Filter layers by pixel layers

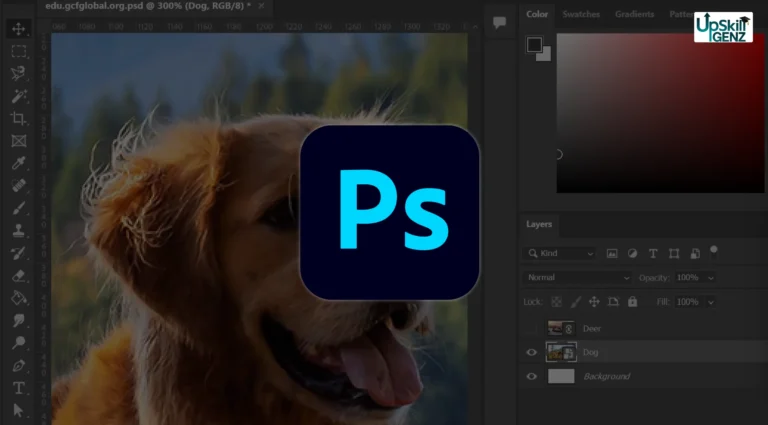612,254
